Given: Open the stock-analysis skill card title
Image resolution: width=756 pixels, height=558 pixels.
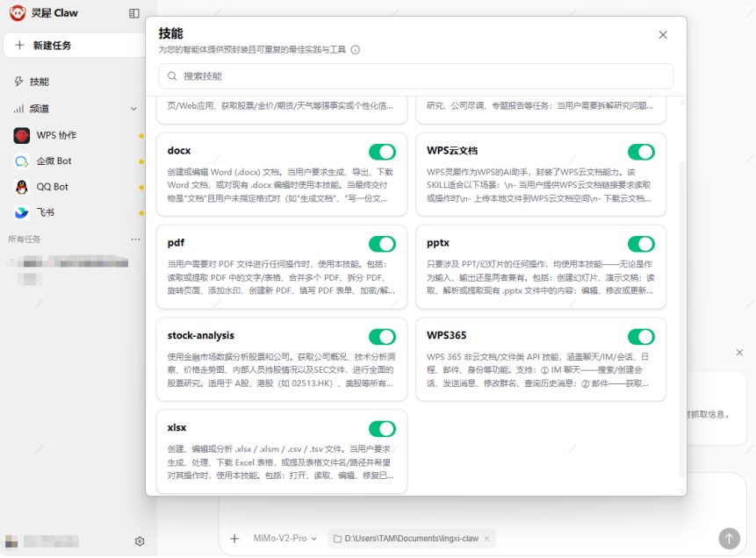Looking at the screenshot, I should (x=200, y=335).
